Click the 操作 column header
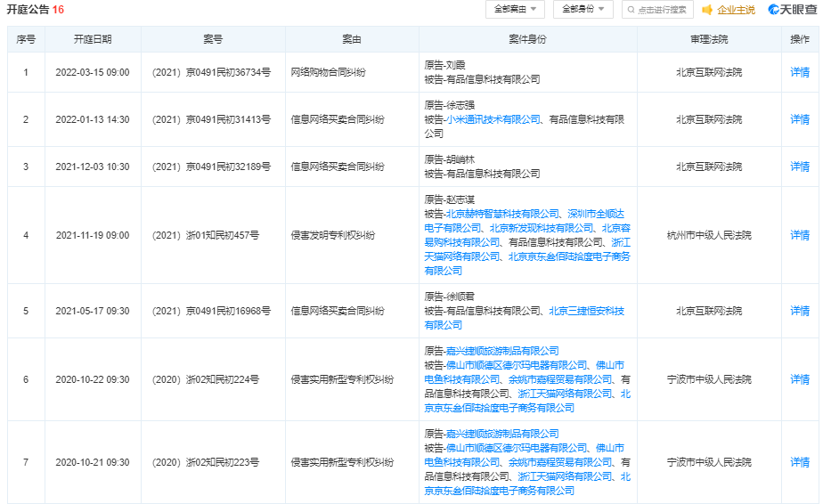This screenshot has width=823, height=504. (x=800, y=39)
